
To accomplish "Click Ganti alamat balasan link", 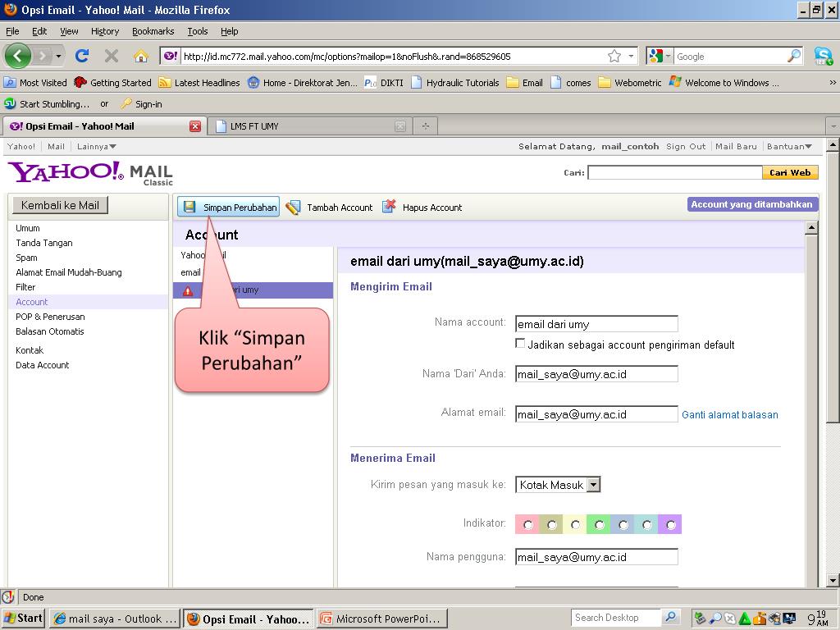I will point(729,414).
